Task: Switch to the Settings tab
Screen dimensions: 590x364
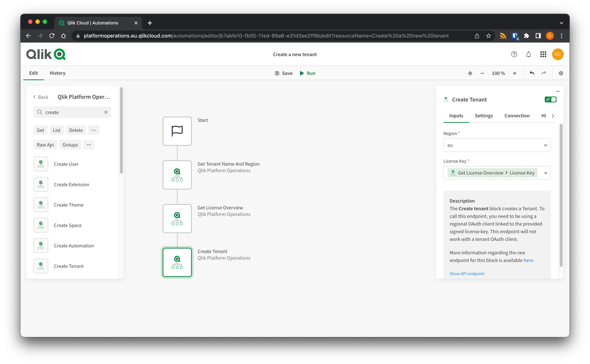Action: (484, 116)
